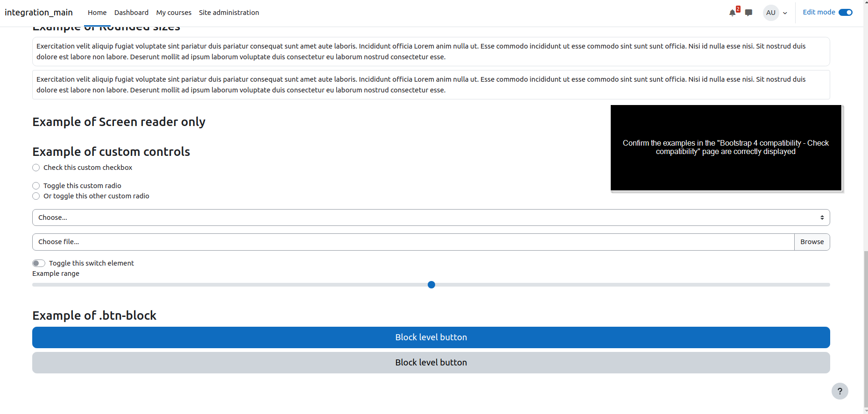Click the Choose file... input field
Screen dimensions: 868x414
pyautogui.click(x=413, y=242)
